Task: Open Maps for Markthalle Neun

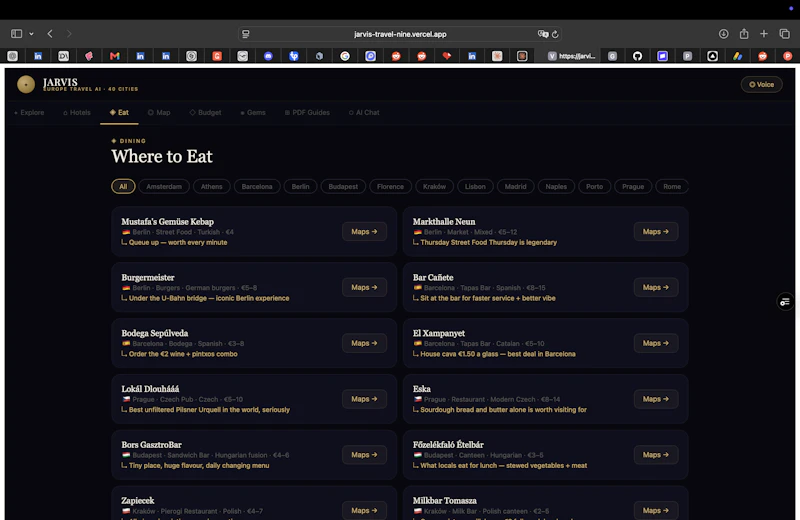Action: (656, 232)
